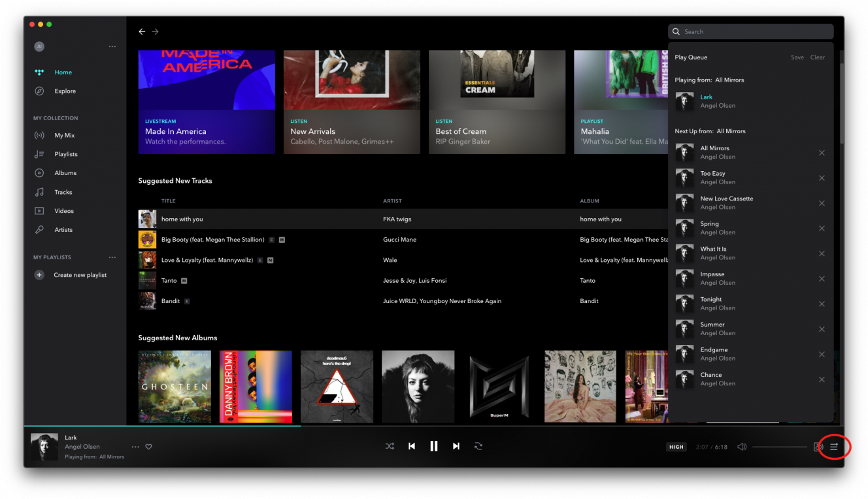Open the Ghosteen album cover
The width and height of the screenshot is (868, 499).
175,387
